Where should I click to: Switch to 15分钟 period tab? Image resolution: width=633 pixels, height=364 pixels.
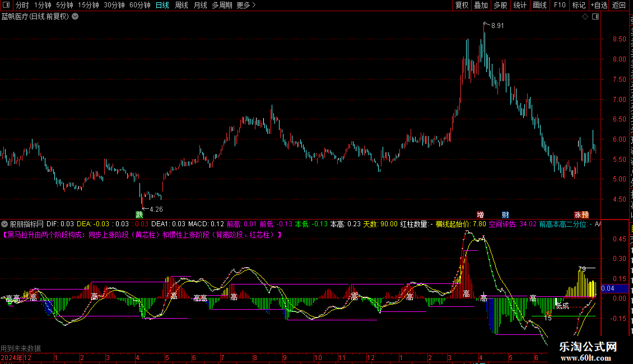pos(89,5)
